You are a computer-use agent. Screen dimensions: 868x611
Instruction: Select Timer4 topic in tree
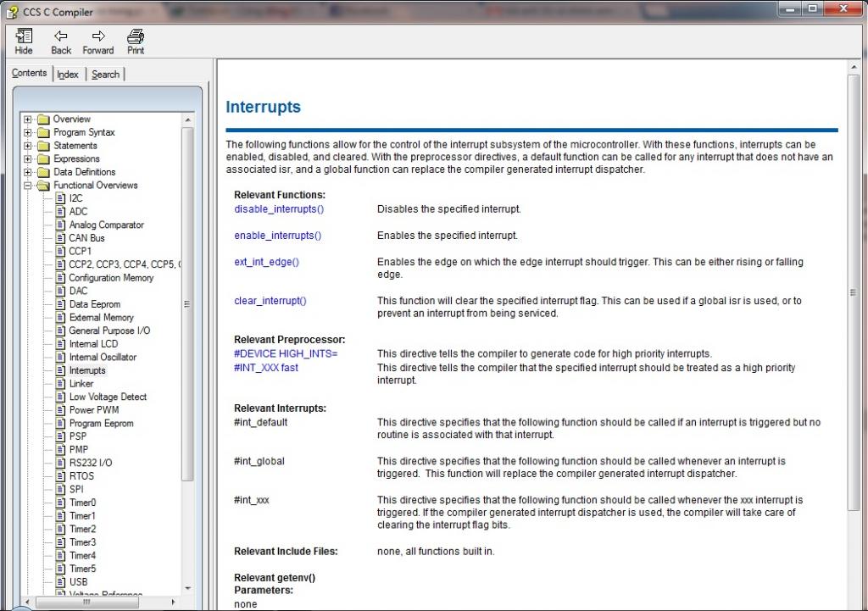(82, 556)
